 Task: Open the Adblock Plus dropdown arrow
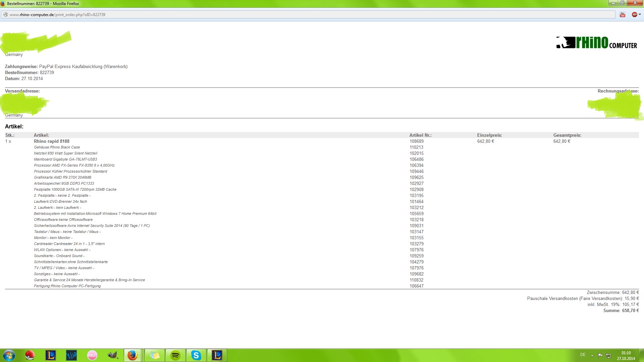[640, 14]
